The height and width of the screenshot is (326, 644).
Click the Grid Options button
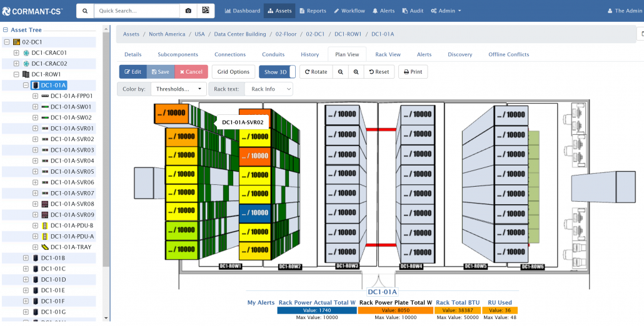tap(233, 72)
